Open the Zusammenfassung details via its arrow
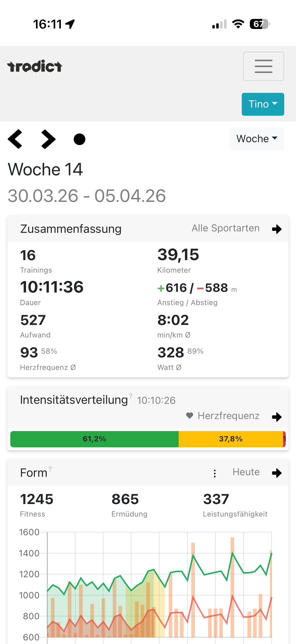 point(277,229)
